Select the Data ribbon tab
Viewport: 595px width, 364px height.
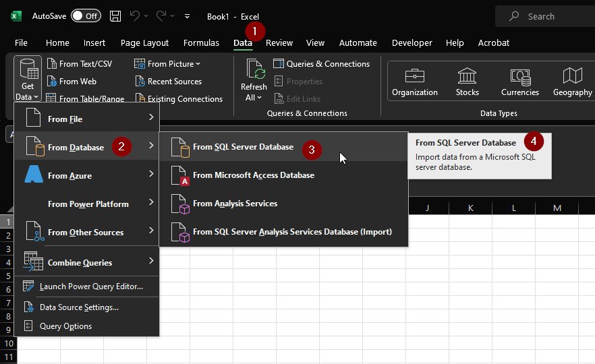click(243, 43)
